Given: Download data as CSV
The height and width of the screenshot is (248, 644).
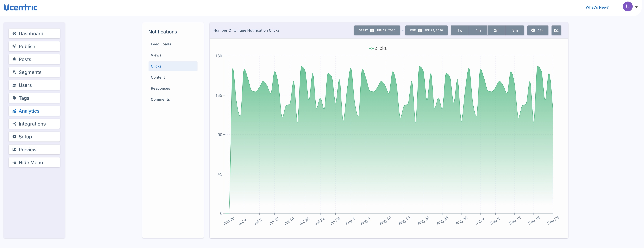Looking at the screenshot, I should 537,30.
